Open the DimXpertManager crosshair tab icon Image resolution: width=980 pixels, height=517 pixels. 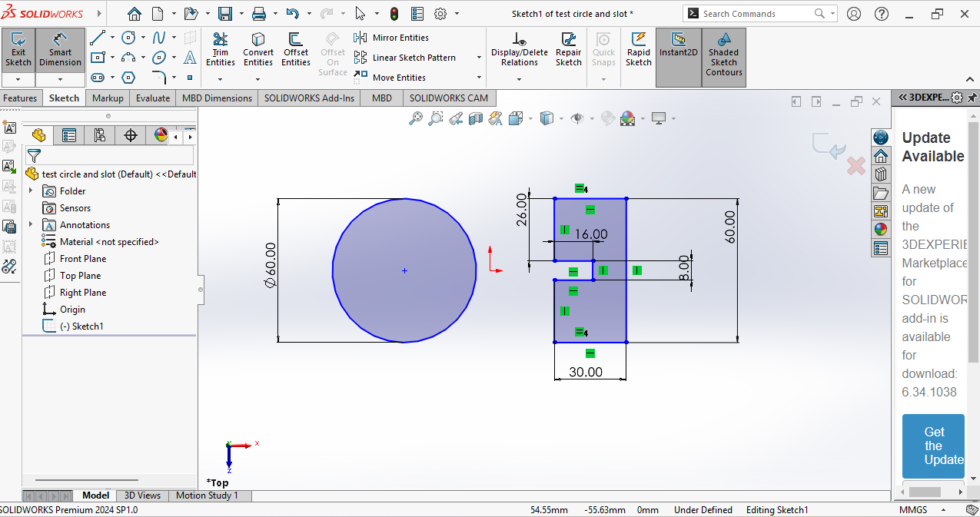pos(131,135)
